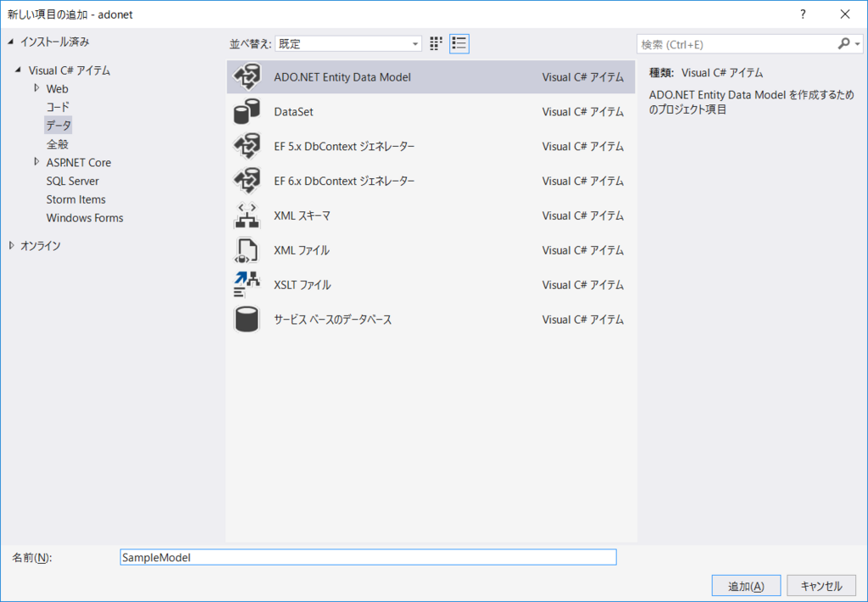
Task: Select the XML ファイル template name
Action: 302,250
